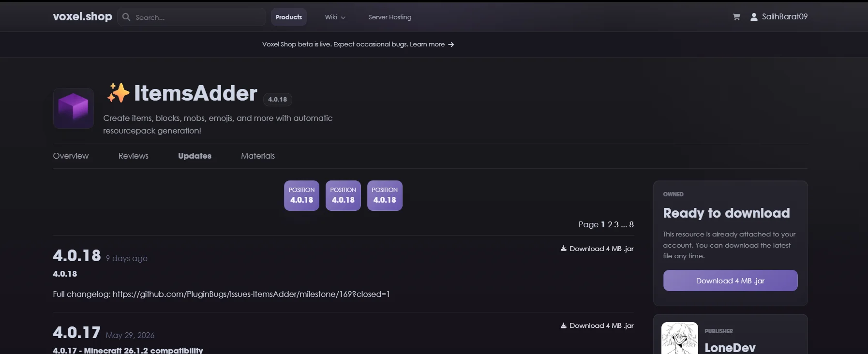Click "4.0.17 - Minecraft 26.1.2 compatibility" text
Image resolution: width=868 pixels, height=354 pixels.
click(x=128, y=350)
